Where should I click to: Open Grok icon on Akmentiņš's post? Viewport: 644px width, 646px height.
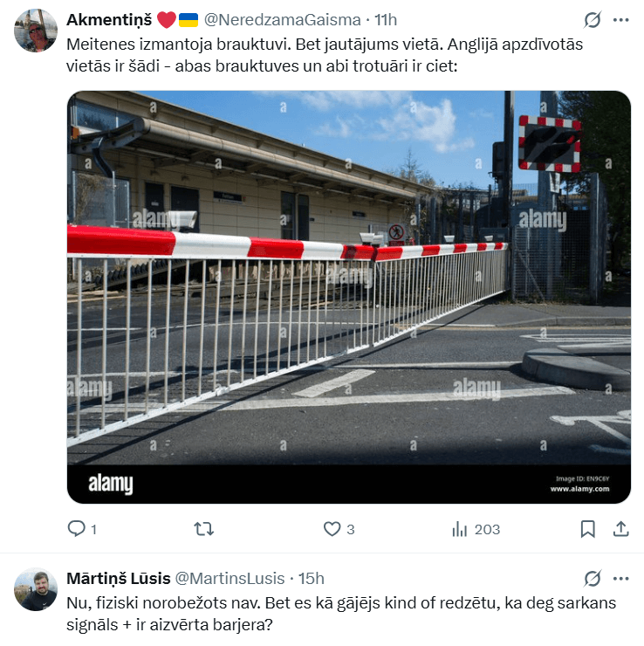[593, 20]
